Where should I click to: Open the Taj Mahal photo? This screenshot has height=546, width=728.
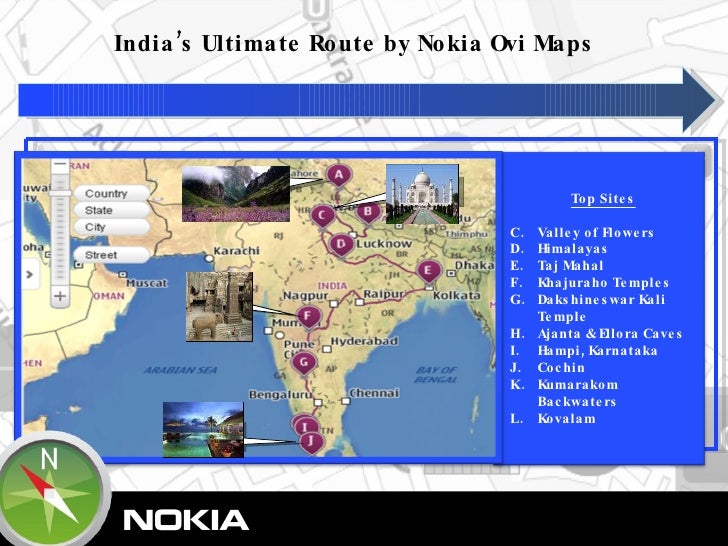click(x=422, y=194)
